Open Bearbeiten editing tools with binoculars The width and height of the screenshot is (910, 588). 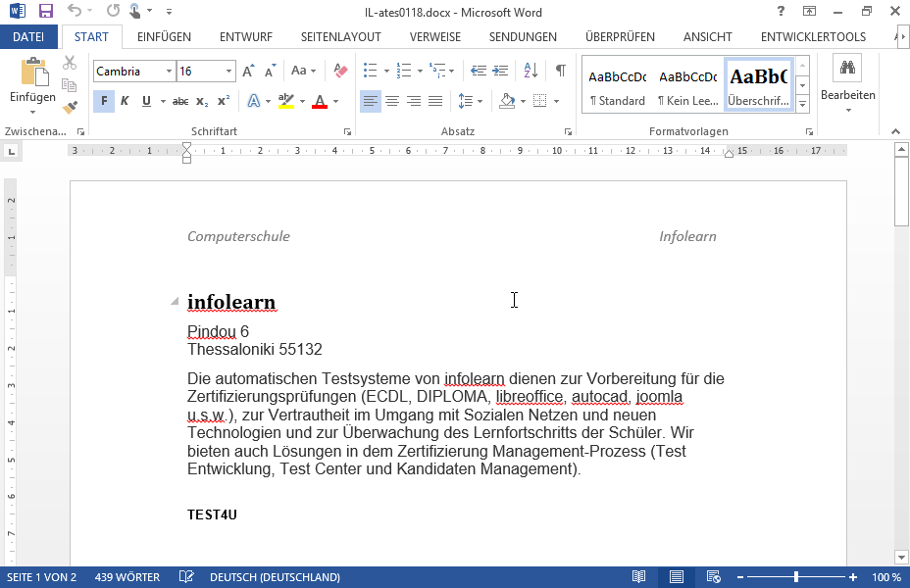(847, 84)
